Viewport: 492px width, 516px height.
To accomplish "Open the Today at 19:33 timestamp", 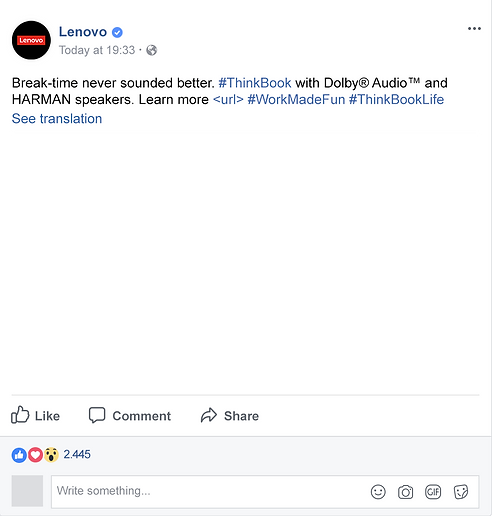I will click(97, 50).
